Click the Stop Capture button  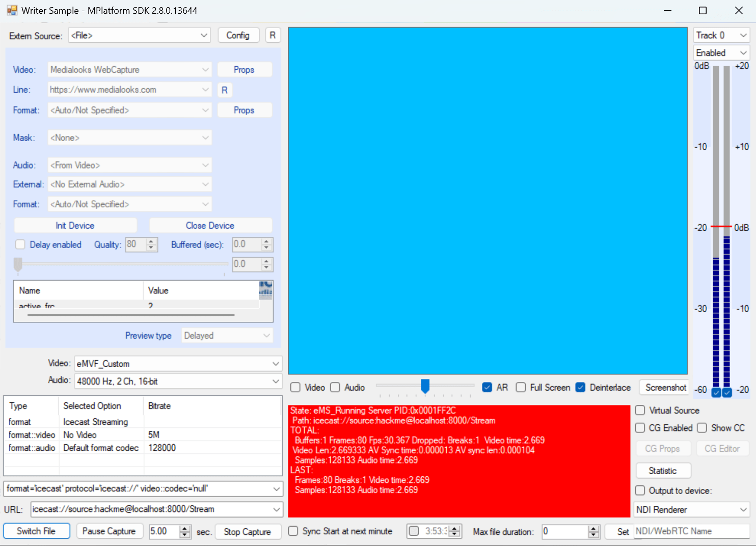(x=248, y=531)
